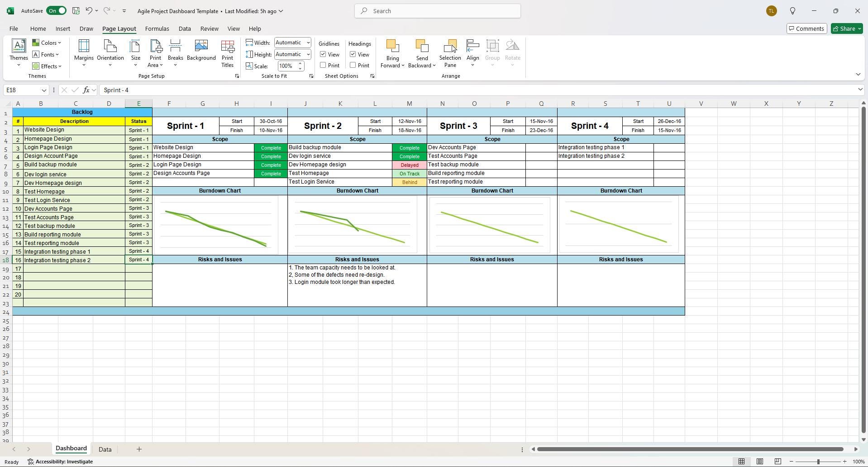Open the Comments panel
The height and width of the screenshot is (467, 868).
coord(806,28)
